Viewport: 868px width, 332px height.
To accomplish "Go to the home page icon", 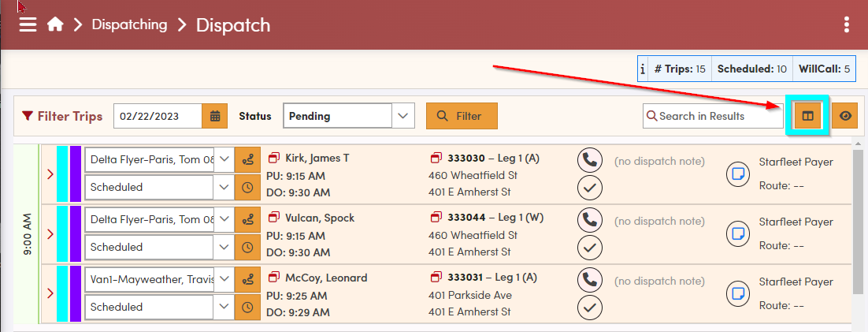I will click(x=54, y=24).
